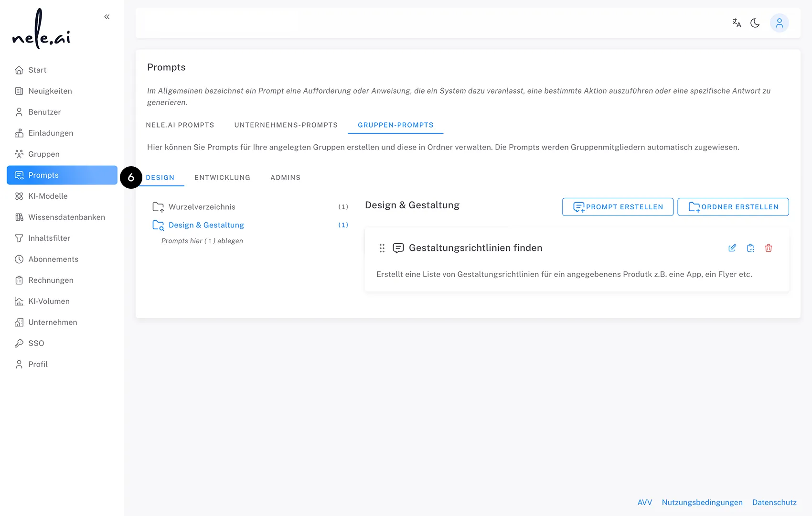The width and height of the screenshot is (812, 516).
Task: Duplicate the prompt via the clipboard icon
Action: click(750, 248)
